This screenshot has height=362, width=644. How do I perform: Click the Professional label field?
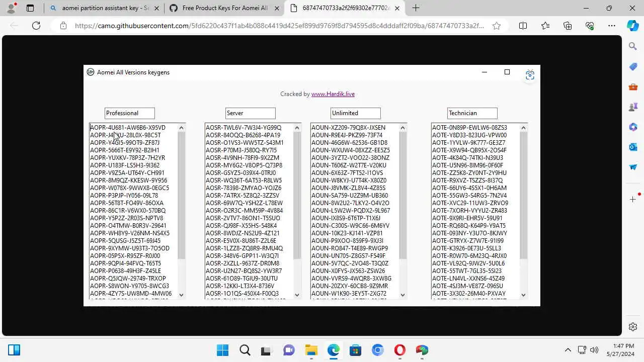click(x=130, y=113)
